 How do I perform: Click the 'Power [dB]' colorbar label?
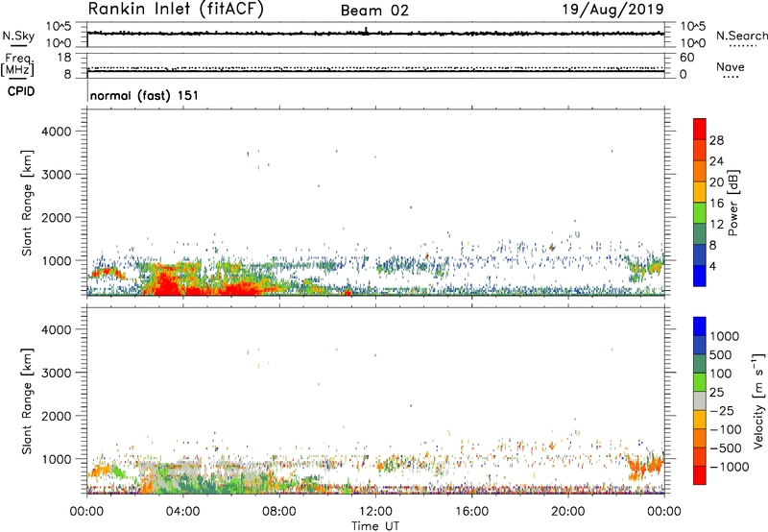pos(733,203)
